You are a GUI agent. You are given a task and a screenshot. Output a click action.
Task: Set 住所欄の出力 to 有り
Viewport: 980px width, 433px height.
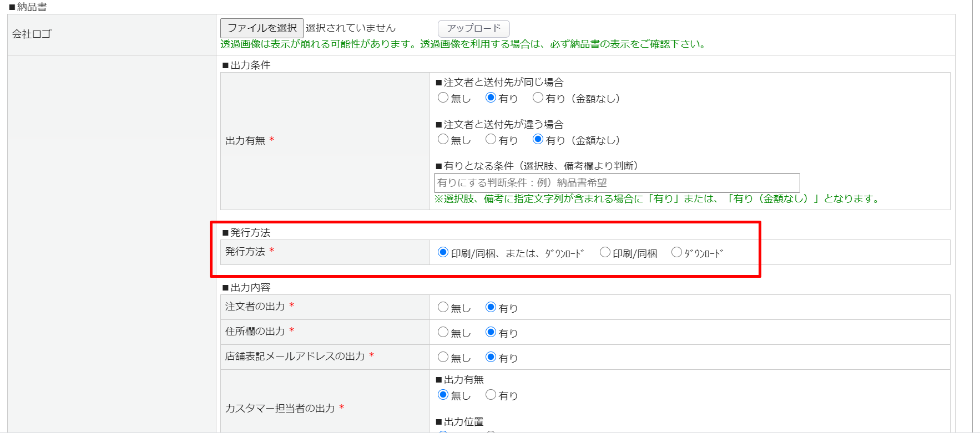coord(491,332)
